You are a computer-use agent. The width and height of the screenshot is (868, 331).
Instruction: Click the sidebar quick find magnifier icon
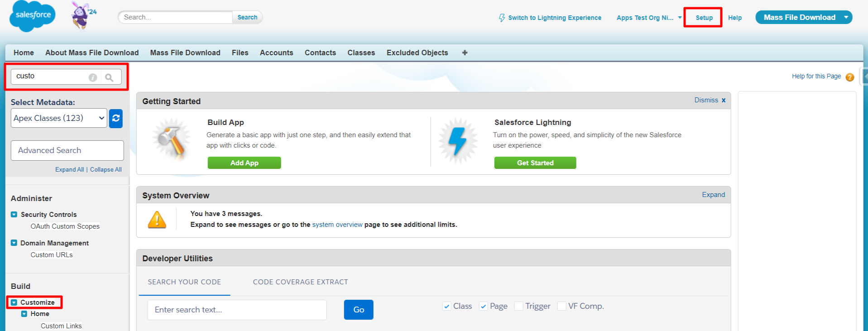[109, 77]
